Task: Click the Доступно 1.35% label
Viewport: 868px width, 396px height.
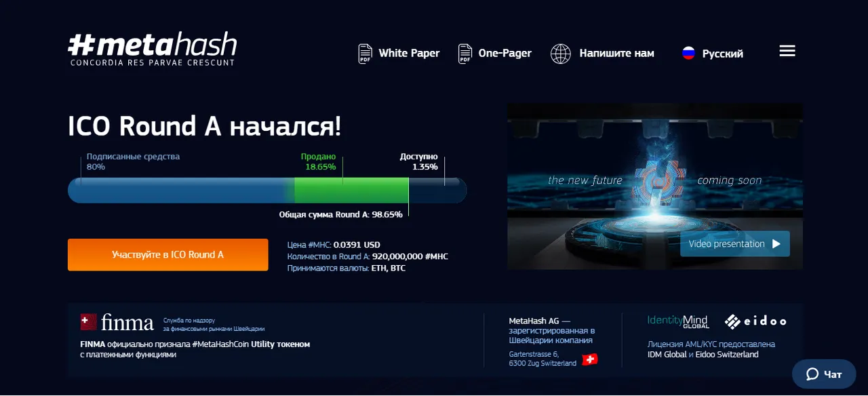Action: (x=418, y=161)
